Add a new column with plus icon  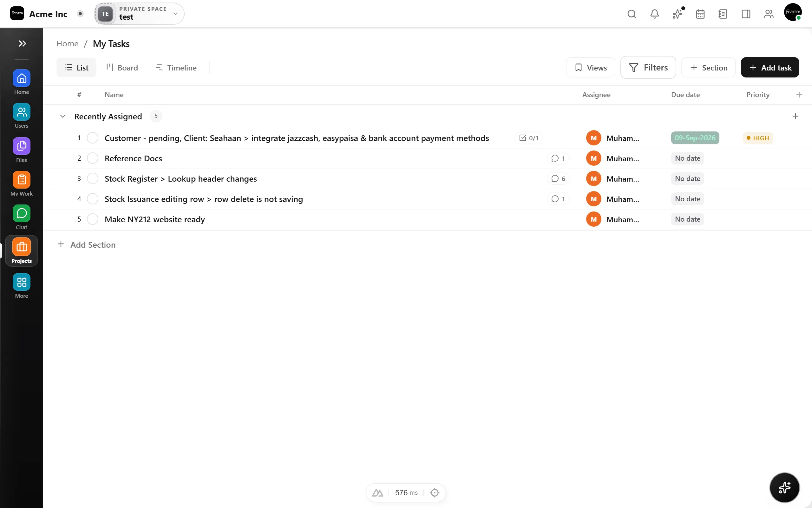(799, 95)
